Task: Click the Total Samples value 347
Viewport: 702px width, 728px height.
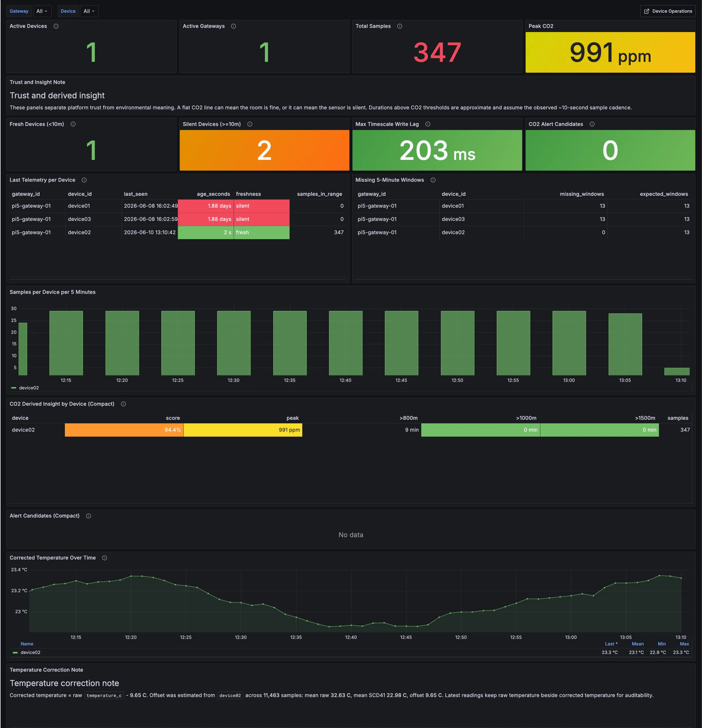Action: [437, 52]
